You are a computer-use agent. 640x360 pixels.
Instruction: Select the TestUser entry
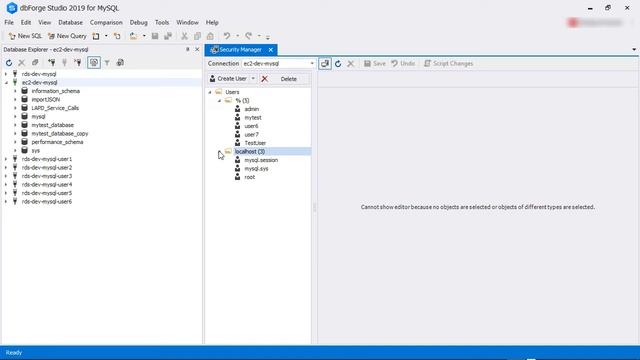(x=255, y=143)
